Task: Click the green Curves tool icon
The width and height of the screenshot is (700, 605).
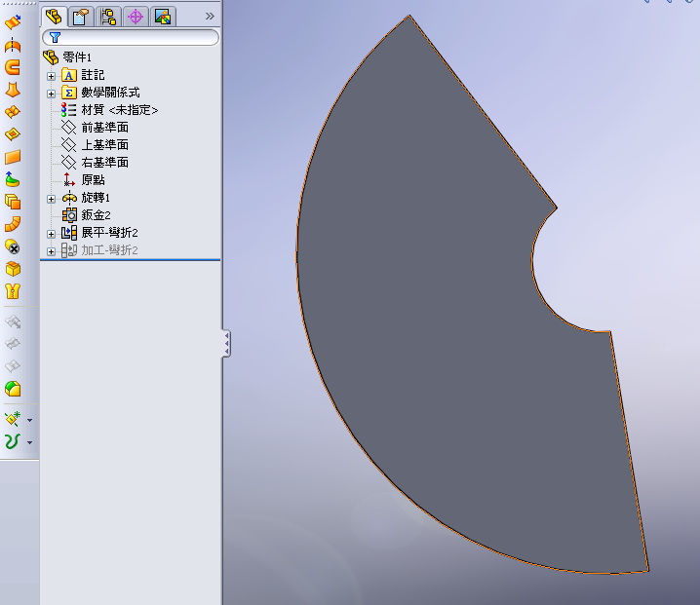Action: tap(13, 441)
